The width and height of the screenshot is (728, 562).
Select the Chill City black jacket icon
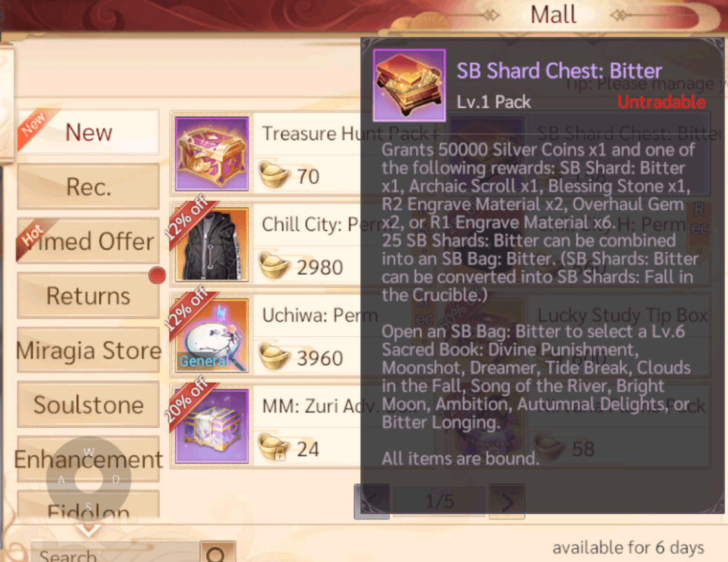[212, 244]
